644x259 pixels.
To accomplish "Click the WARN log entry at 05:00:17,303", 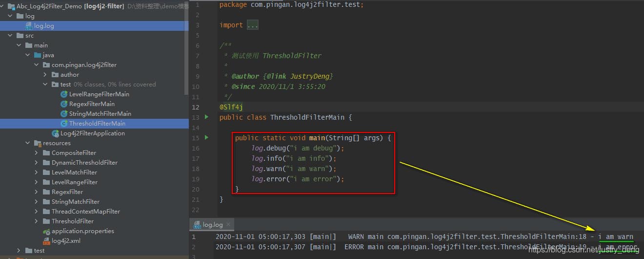I will (424, 237).
